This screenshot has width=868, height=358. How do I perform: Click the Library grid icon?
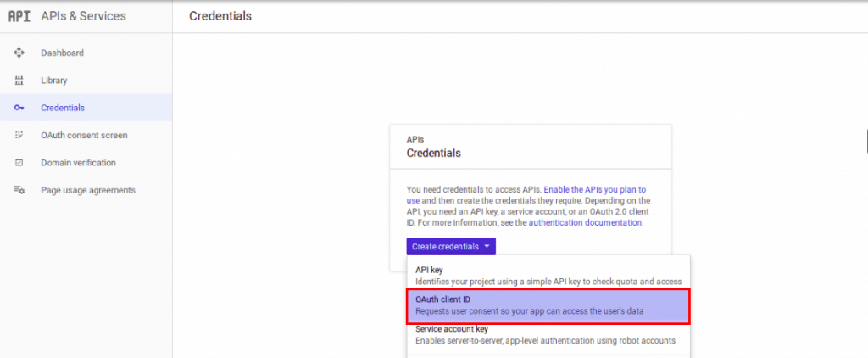(x=19, y=81)
